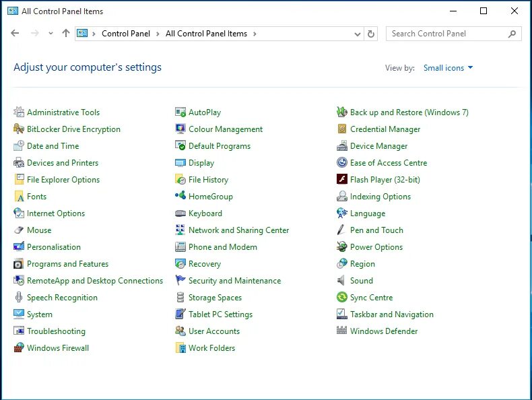Open the Taskbar and Navigation link
The width and height of the screenshot is (532, 400).
pos(392,314)
